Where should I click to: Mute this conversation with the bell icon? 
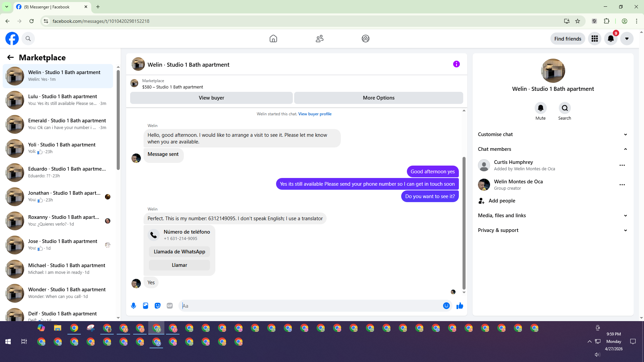(x=540, y=108)
